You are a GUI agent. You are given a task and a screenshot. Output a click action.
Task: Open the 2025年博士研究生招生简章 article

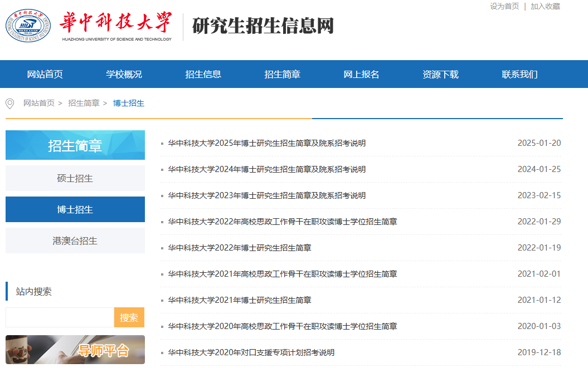click(267, 143)
